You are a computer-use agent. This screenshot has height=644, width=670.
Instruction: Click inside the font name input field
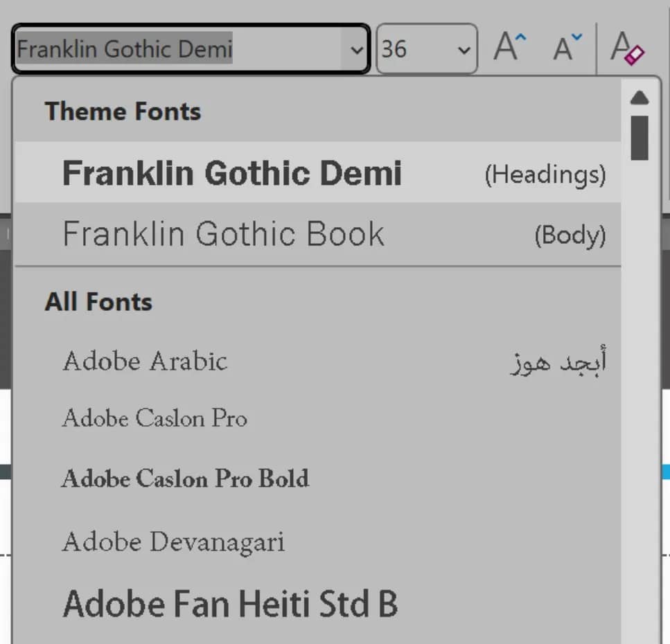pyautogui.click(x=173, y=49)
